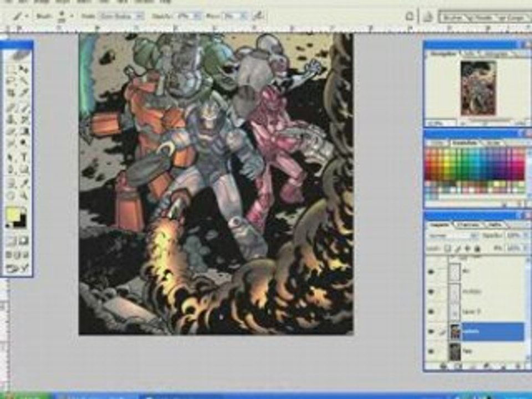Hide Layer 3 visibility eye
532x399 pixels.
coord(431,311)
